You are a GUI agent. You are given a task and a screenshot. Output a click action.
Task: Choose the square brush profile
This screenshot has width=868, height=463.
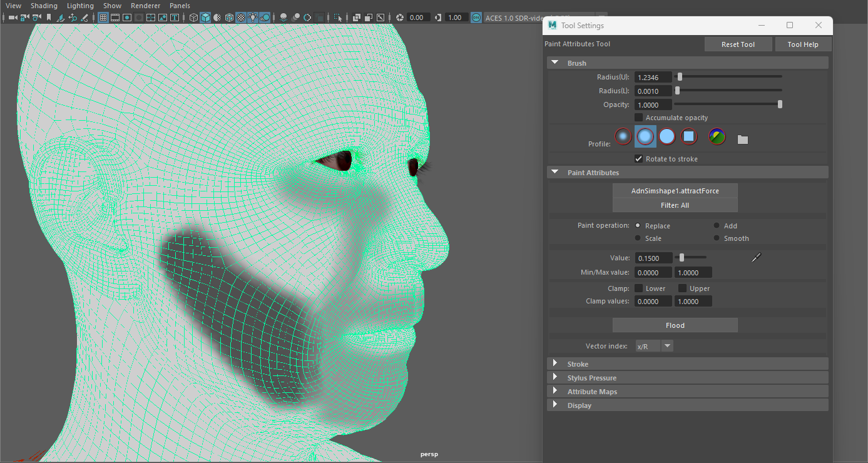(x=689, y=136)
